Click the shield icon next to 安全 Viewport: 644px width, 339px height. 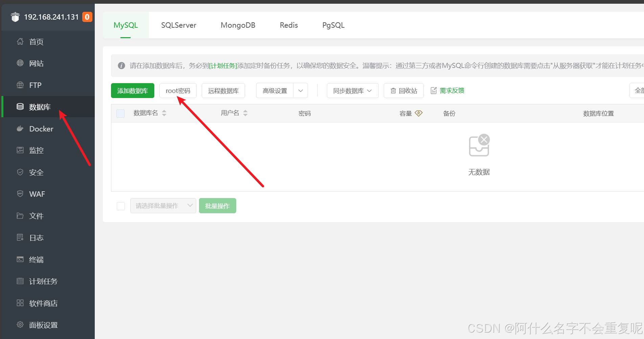(20, 172)
